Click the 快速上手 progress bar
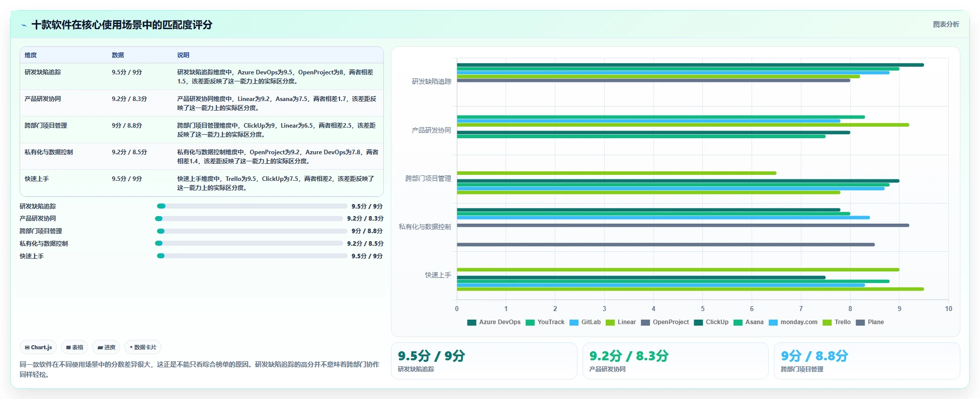This screenshot has width=980, height=399. pos(252,256)
